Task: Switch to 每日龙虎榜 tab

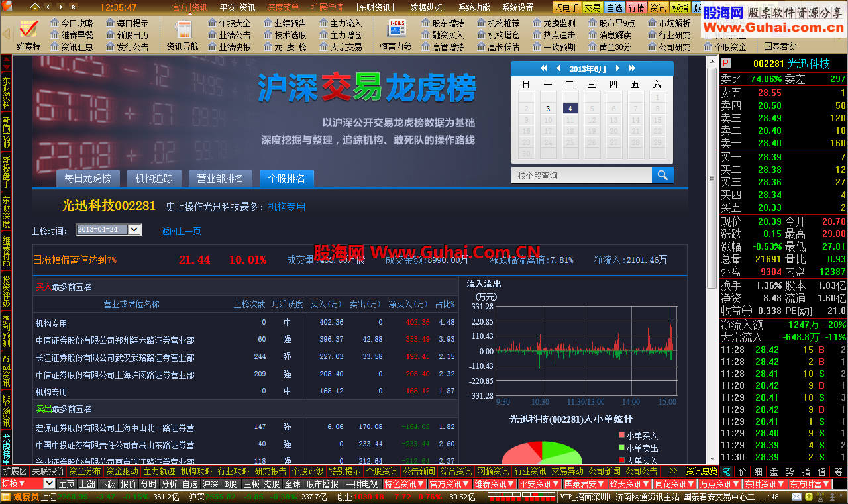Action: (x=87, y=178)
